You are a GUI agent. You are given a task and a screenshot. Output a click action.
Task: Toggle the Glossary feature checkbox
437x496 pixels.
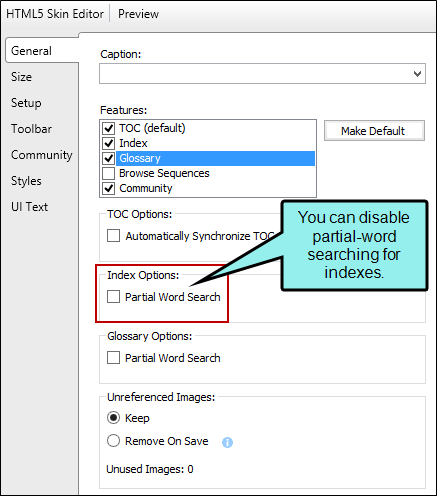point(108,158)
